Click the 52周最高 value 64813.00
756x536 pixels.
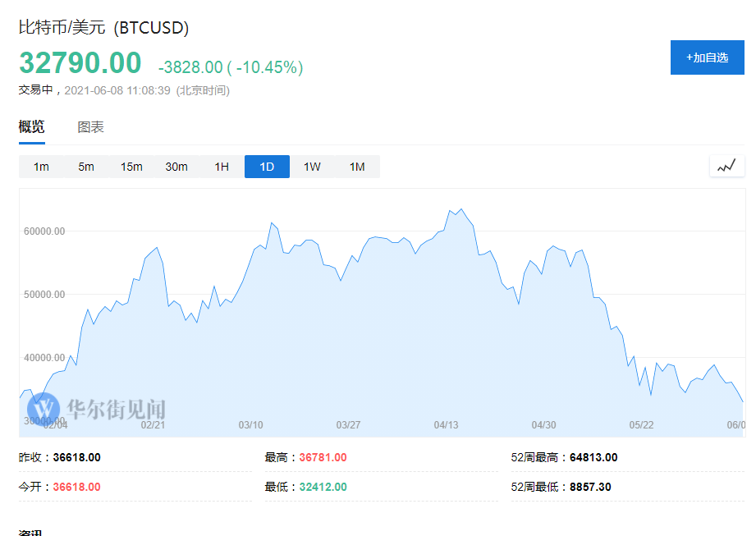[x=595, y=457]
